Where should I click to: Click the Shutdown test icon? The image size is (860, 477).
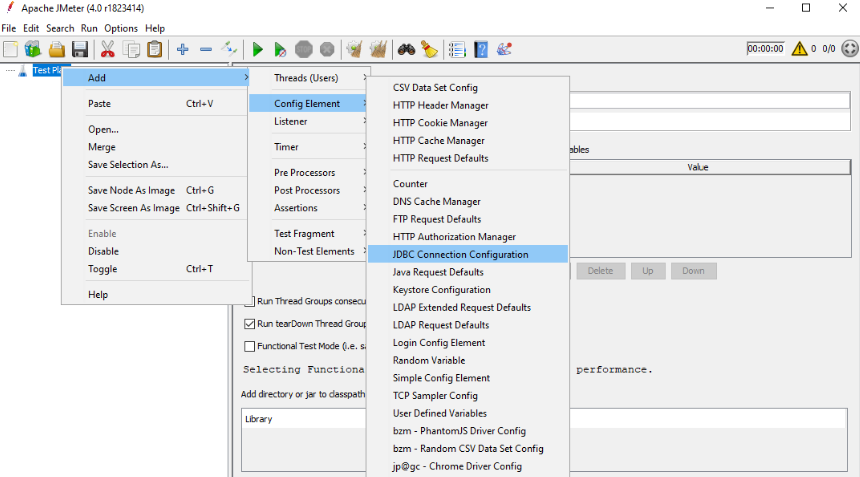point(327,49)
